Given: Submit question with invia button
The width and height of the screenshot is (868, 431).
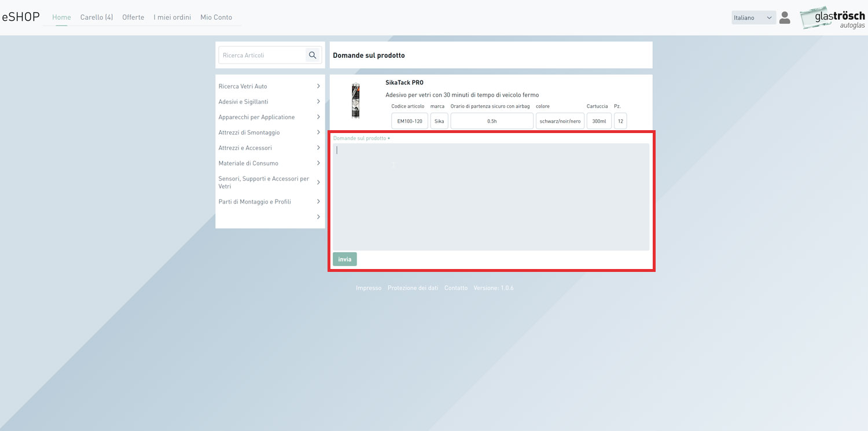Looking at the screenshot, I should [345, 259].
